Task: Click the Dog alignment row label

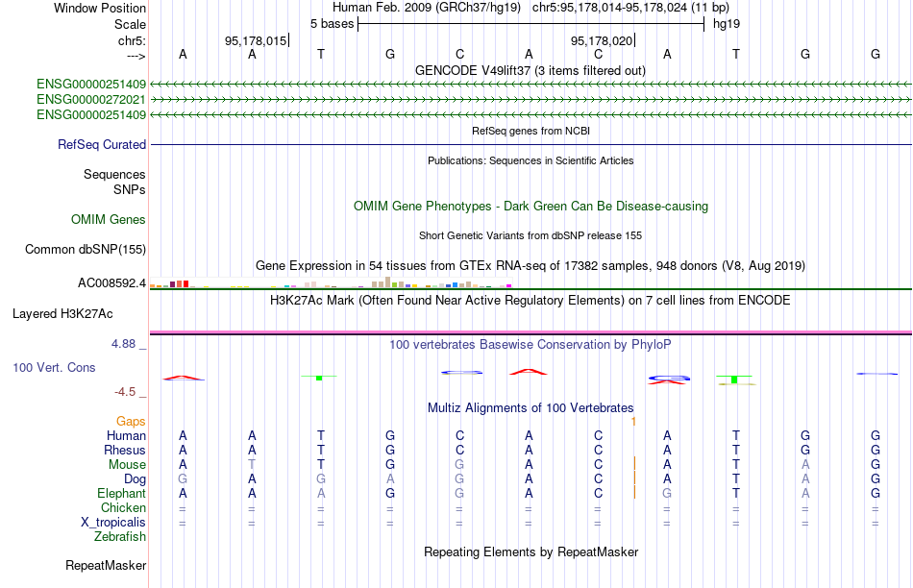Action: (x=136, y=479)
